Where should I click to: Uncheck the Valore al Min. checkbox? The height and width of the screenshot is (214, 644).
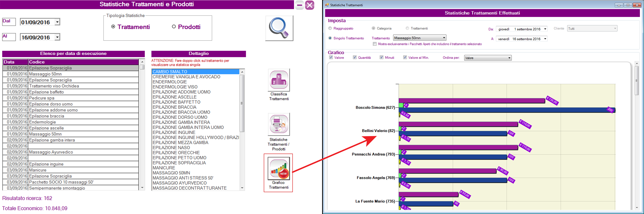point(405,57)
